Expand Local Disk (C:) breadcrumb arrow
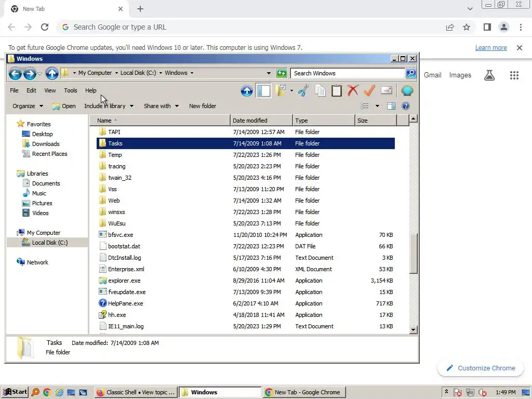Screen dimensions: 532x399 tap(161, 73)
